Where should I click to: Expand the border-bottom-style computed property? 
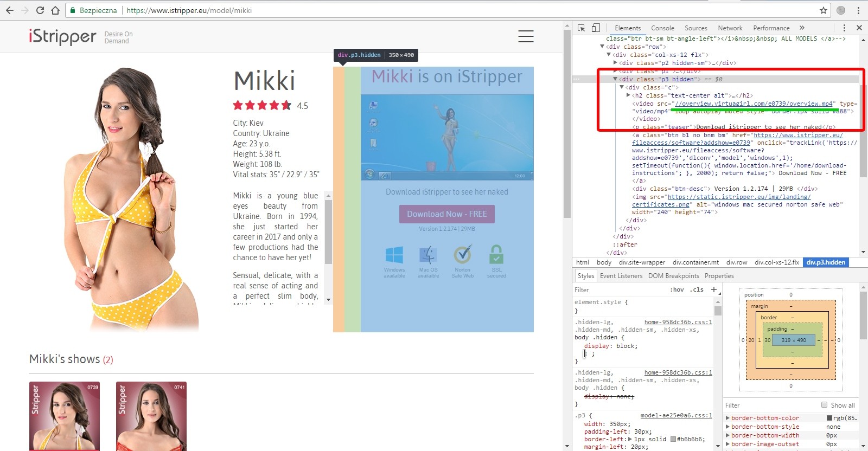[x=728, y=427]
